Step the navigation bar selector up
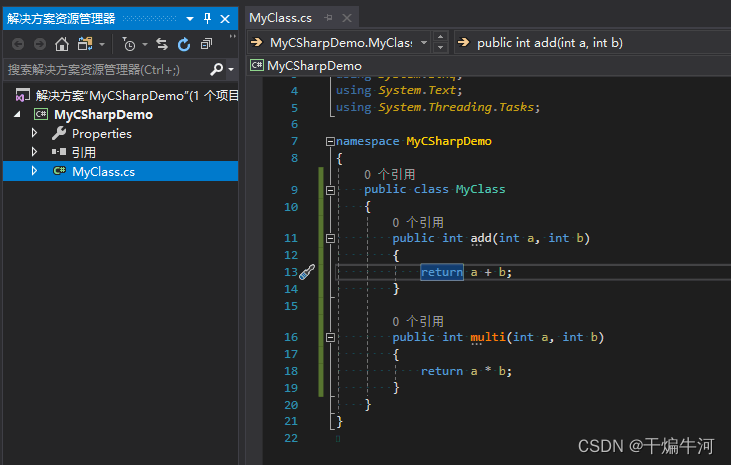The image size is (731, 465). [x=441, y=37]
